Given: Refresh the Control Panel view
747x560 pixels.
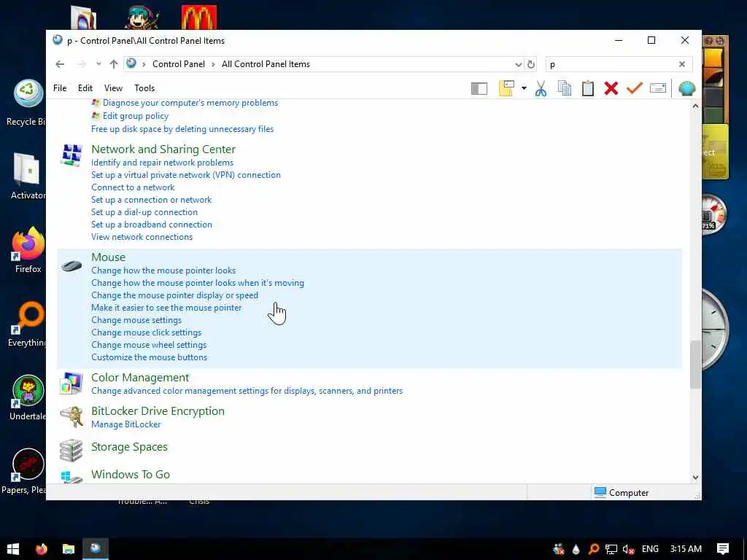Looking at the screenshot, I should 531,64.
